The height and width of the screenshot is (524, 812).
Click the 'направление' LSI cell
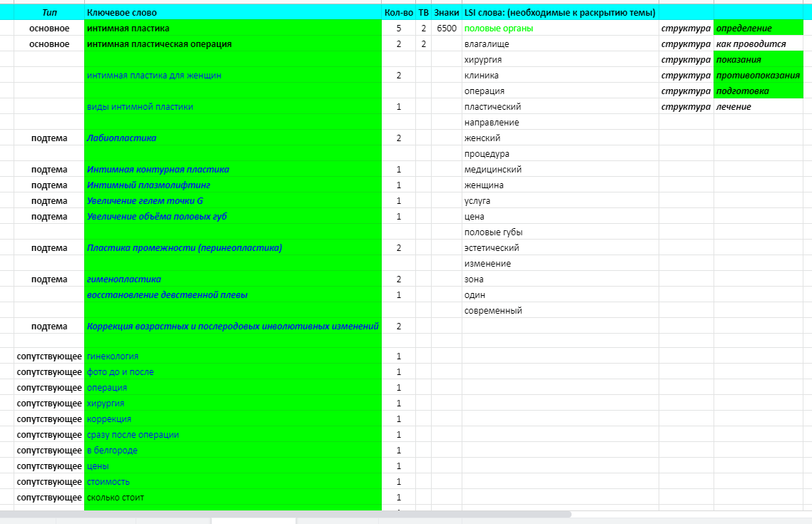[560, 122]
